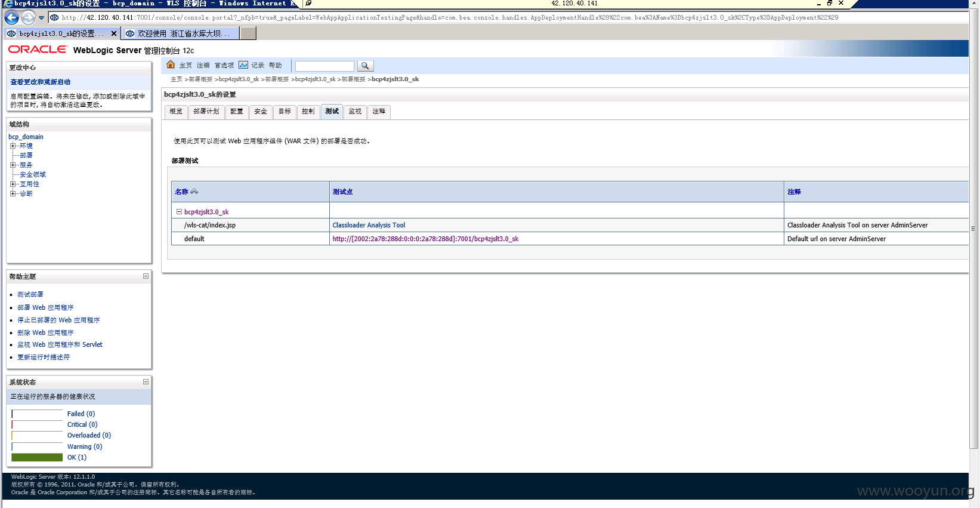Image resolution: width=980 pixels, height=508 pixels.
Task: Select the 测试 tab
Action: 332,112
